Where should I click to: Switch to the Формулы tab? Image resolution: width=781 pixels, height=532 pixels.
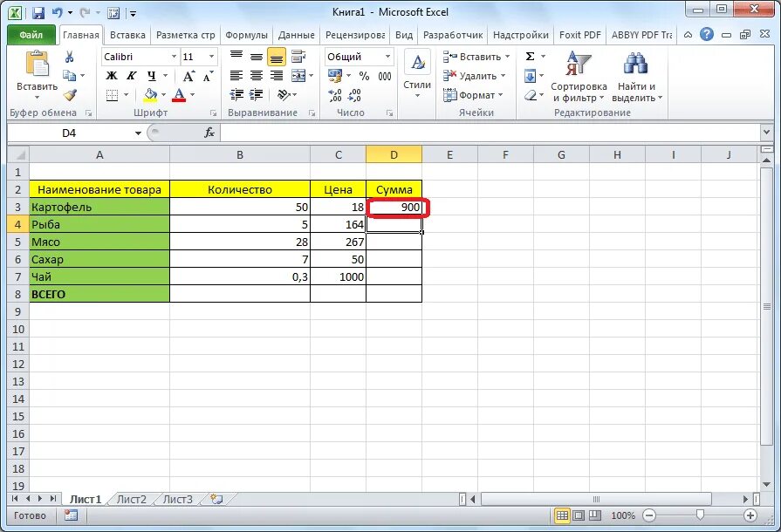pos(247,35)
